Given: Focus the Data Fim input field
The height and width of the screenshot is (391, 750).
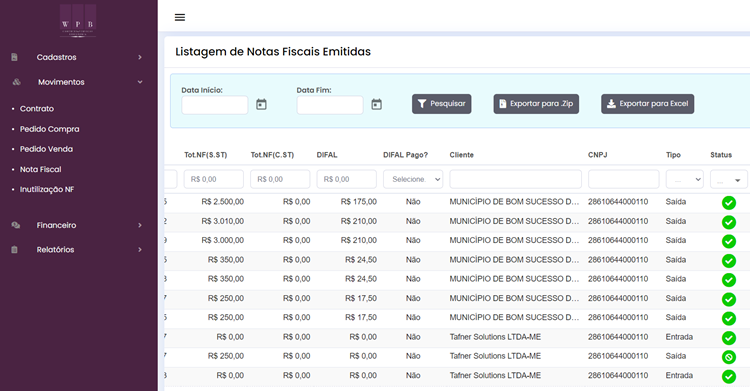Looking at the screenshot, I should pos(330,105).
